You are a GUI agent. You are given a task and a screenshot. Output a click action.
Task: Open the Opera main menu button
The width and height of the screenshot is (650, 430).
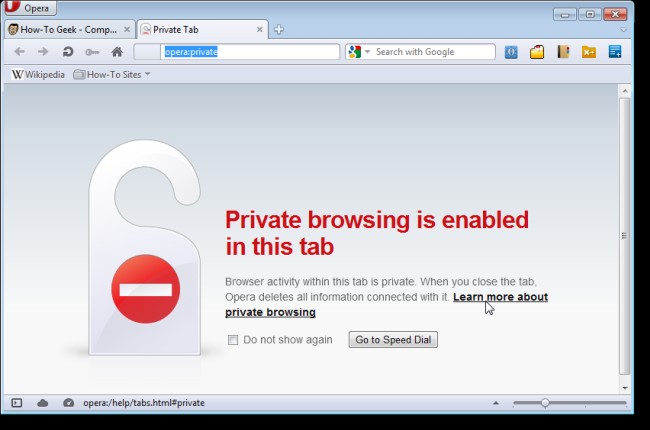coord(30,7)
